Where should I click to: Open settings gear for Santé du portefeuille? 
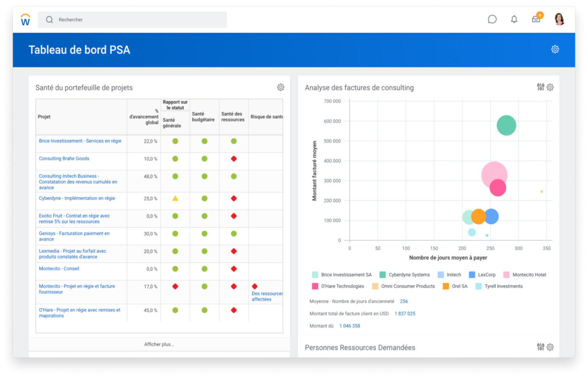click(281, 87)
